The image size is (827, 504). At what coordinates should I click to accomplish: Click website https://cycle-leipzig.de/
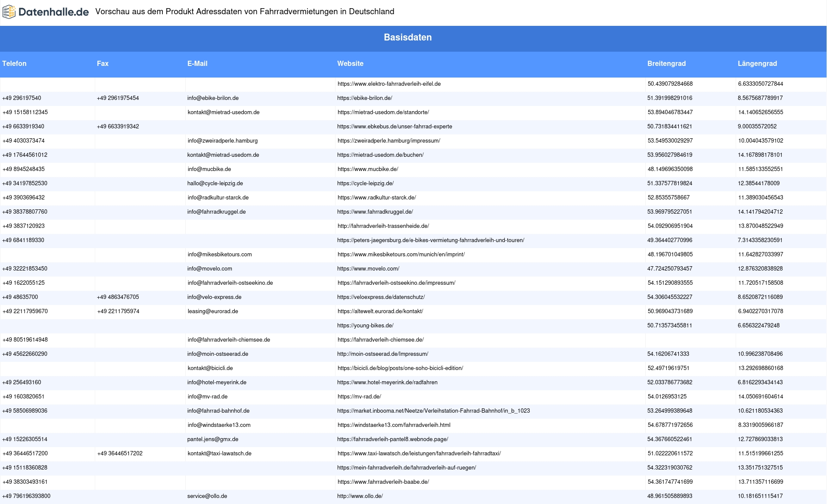[365, 184]
